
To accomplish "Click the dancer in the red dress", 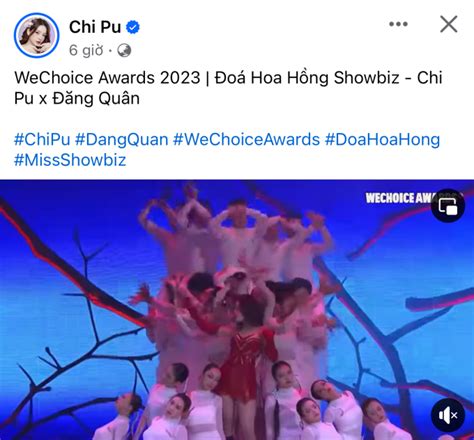I will [248, 362].
